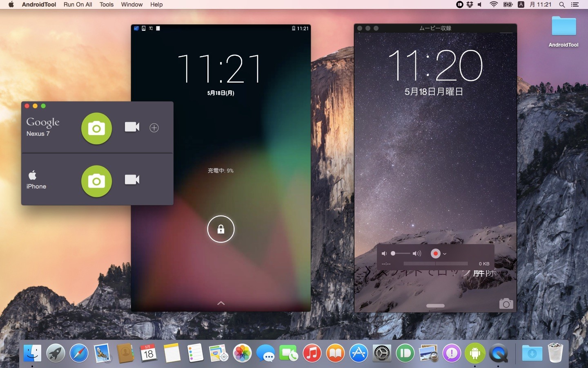588x368 pixels.
Task: Capture iPhone screenshot with green camera button
Action: (96, 181)
